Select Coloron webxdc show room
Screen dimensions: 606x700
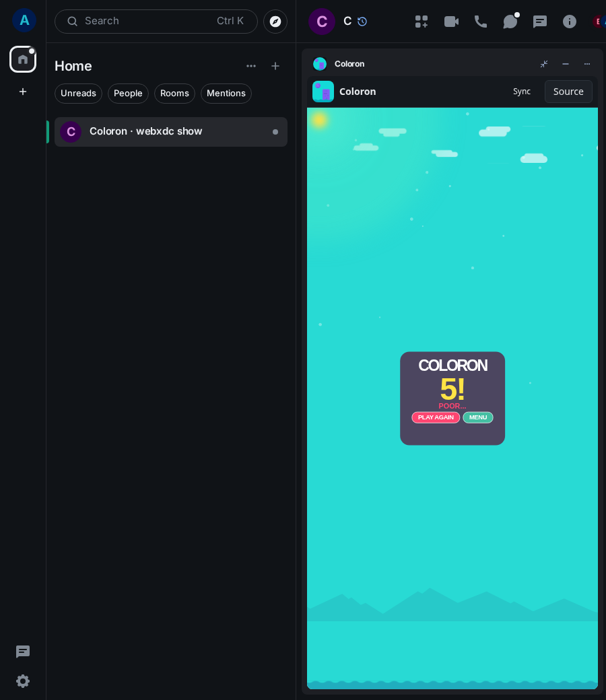[x=170, y=132]
